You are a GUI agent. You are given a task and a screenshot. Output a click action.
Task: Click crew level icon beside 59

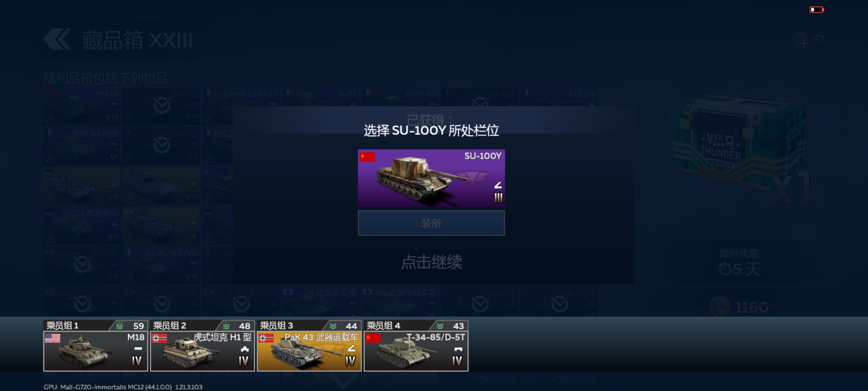[x=119, y=326]
